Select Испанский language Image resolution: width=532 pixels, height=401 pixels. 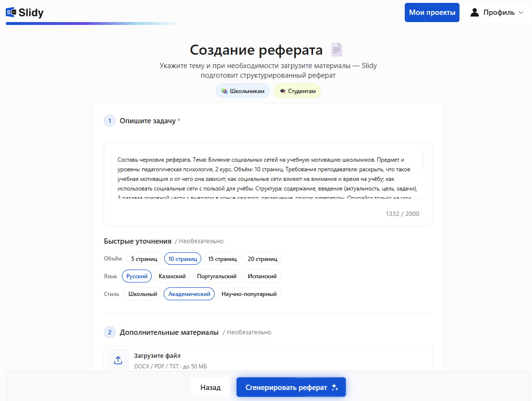coord(262,276)
